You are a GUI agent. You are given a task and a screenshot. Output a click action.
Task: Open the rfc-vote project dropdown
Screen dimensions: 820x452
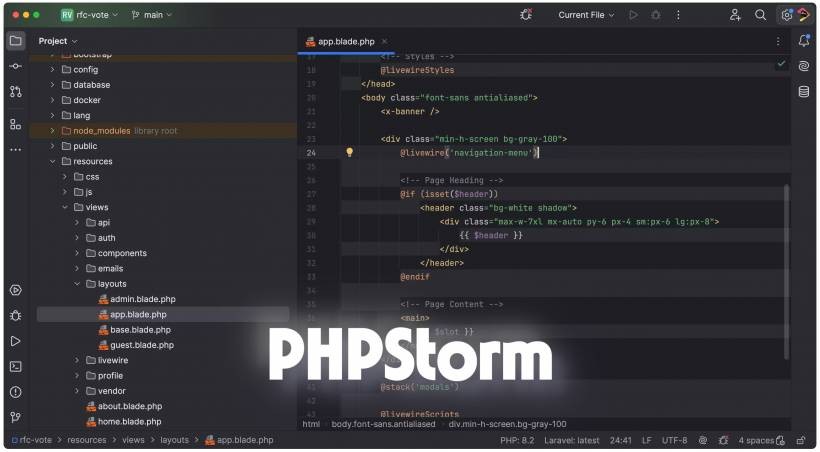pos(90,15)
